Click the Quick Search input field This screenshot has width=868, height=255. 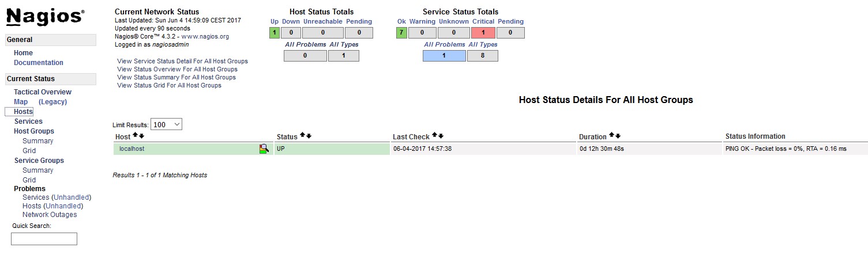pyautogui.click(x=44, y=239)
